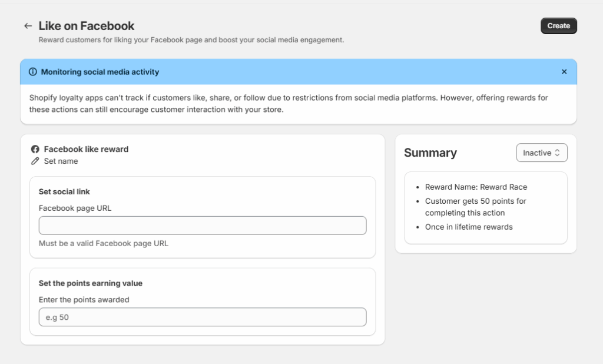
Task: Open the Inactive status dropdown
Action: click(x=542, y=153)
